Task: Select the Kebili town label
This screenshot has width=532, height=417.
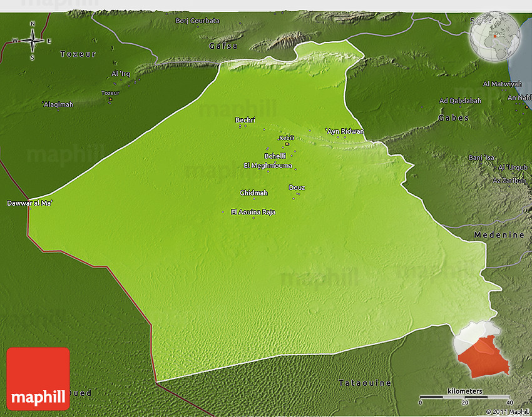Action: [286, 138]
